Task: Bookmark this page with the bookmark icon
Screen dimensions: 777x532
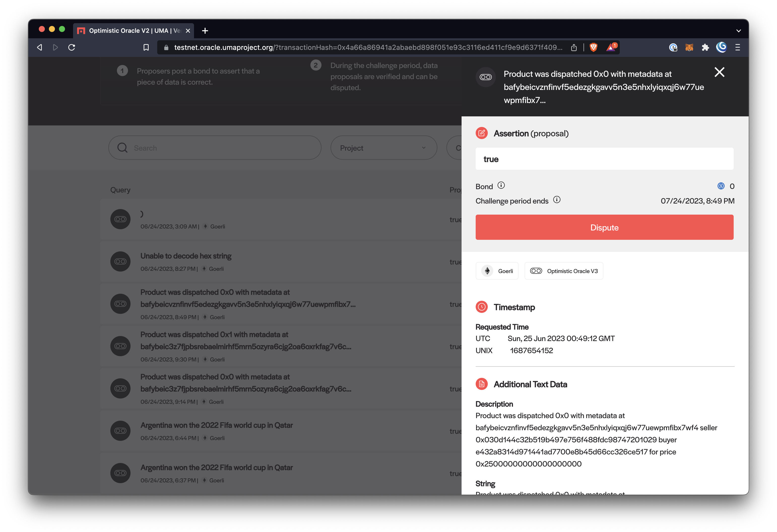Action: [146, 47]
